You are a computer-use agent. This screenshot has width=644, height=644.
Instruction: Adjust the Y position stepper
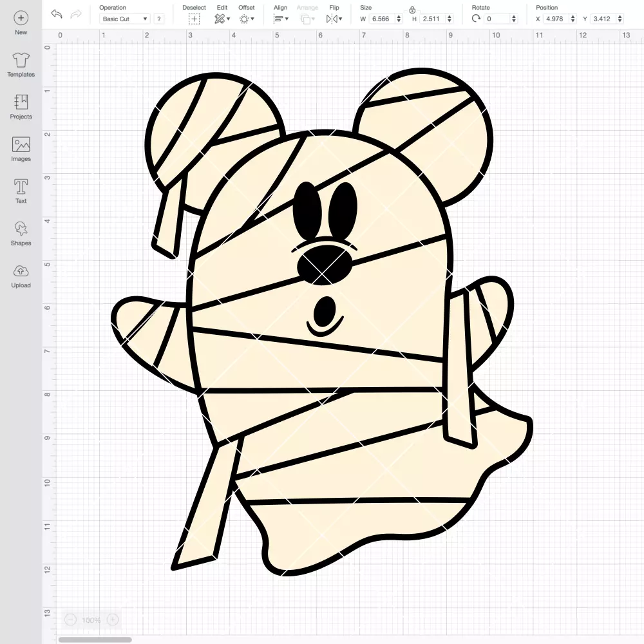point(620,19)
